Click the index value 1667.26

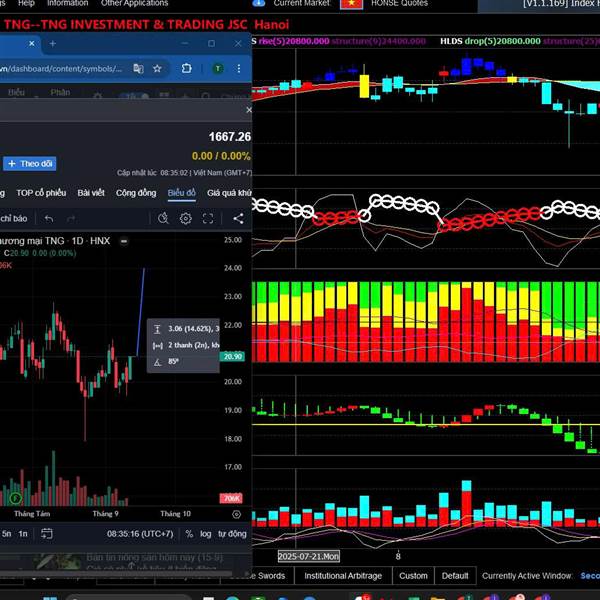coord(230,137)
